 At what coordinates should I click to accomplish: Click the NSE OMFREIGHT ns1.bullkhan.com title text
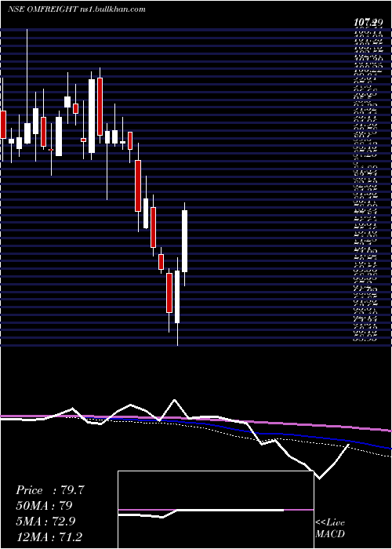(x=77, y=9)
